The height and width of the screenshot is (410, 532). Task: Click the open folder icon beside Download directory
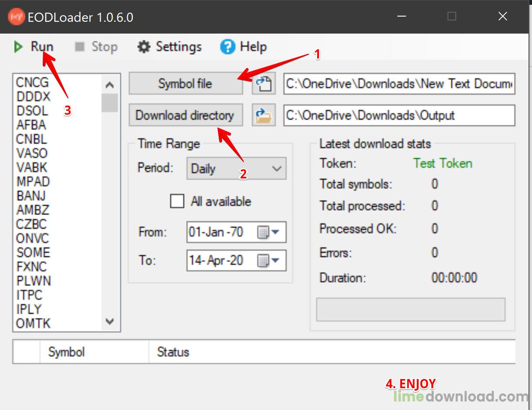pyautogui.click(x=264, y=116)
